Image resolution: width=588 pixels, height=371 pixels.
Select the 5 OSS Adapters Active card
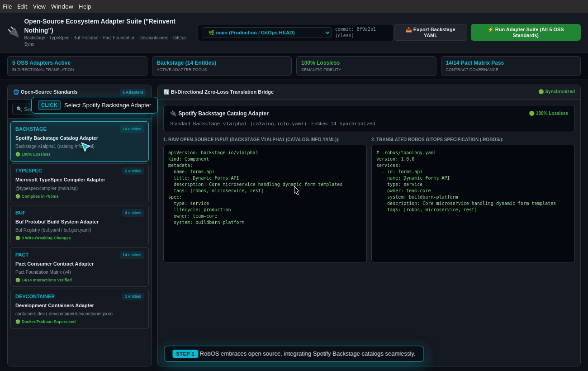click(77, 66)
